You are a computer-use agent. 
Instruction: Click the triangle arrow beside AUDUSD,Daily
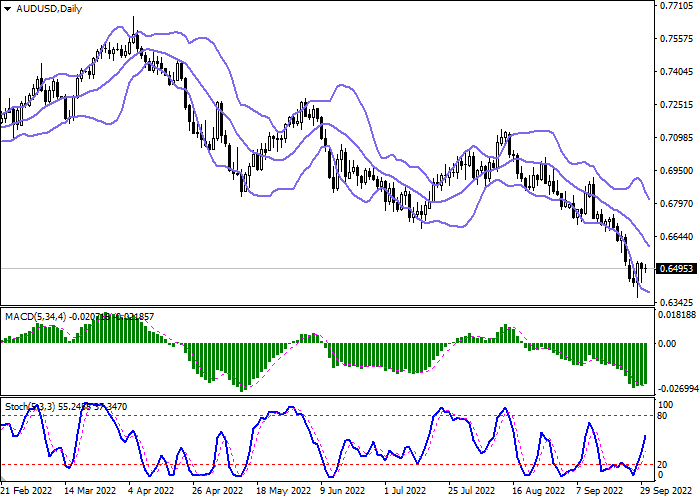pyautogui.click(x=7, y=9)
